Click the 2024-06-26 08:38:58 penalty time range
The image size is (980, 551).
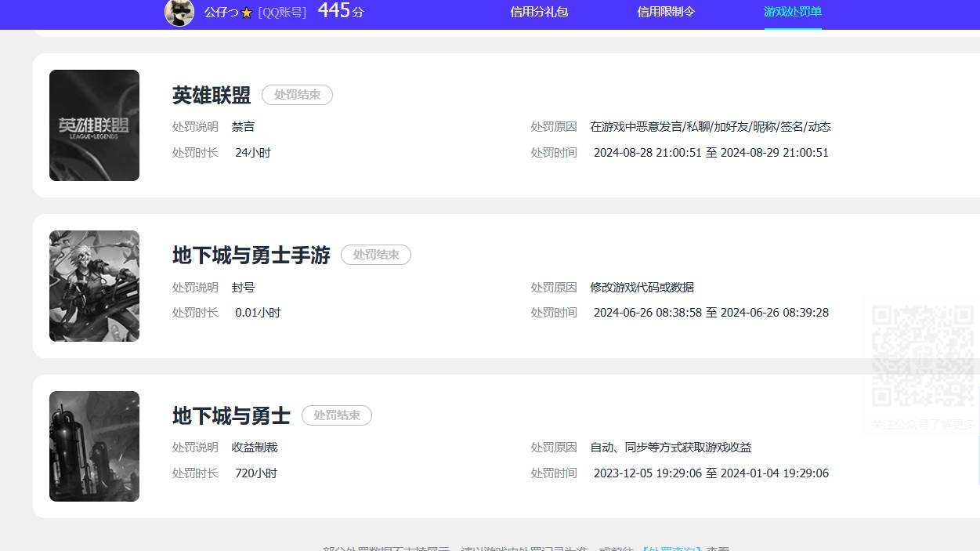click(x=711, y=313)
